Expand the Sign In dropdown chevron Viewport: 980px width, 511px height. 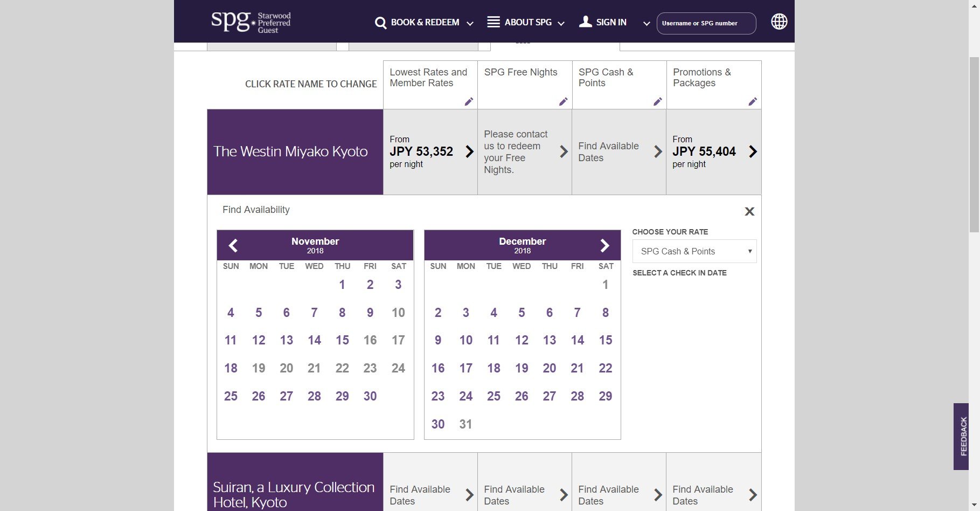pos(647,23)
